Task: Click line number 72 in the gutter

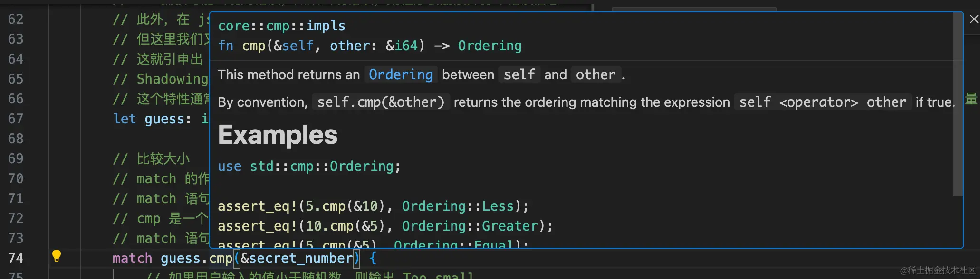Action: (16, 218)
